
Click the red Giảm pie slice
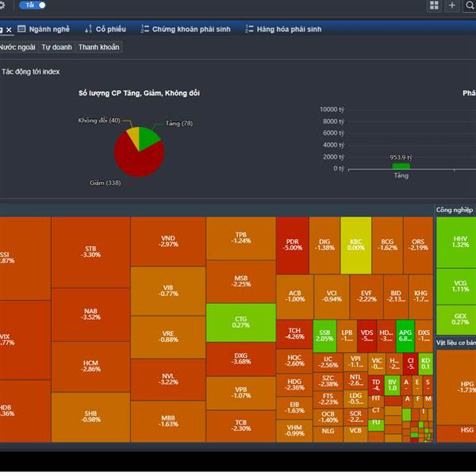pos(136,163)
